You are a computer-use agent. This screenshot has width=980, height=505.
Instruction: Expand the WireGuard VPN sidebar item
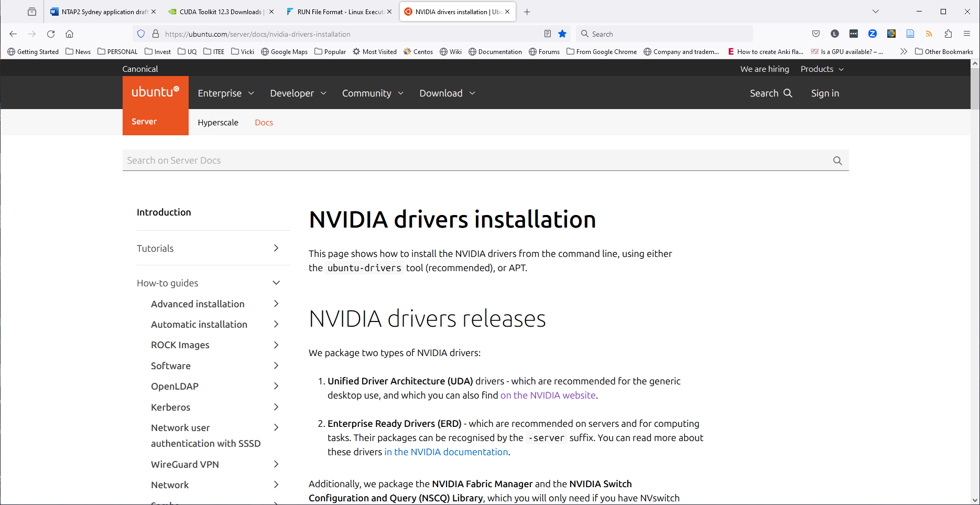[x=276, y=464]
